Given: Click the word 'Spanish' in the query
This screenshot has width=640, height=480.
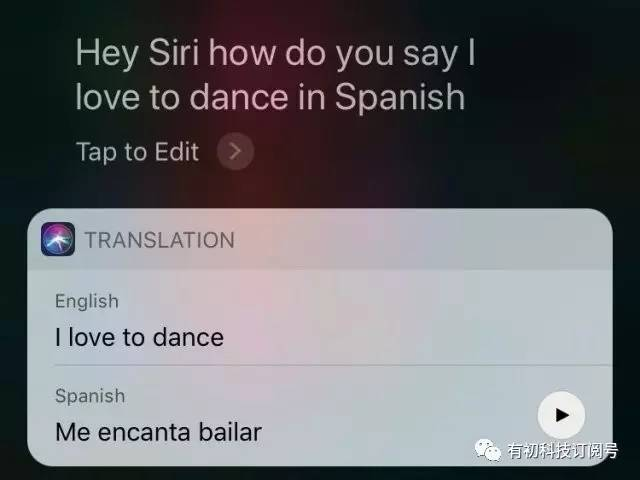Looking at the screenshot, I should tap(400, 98).
